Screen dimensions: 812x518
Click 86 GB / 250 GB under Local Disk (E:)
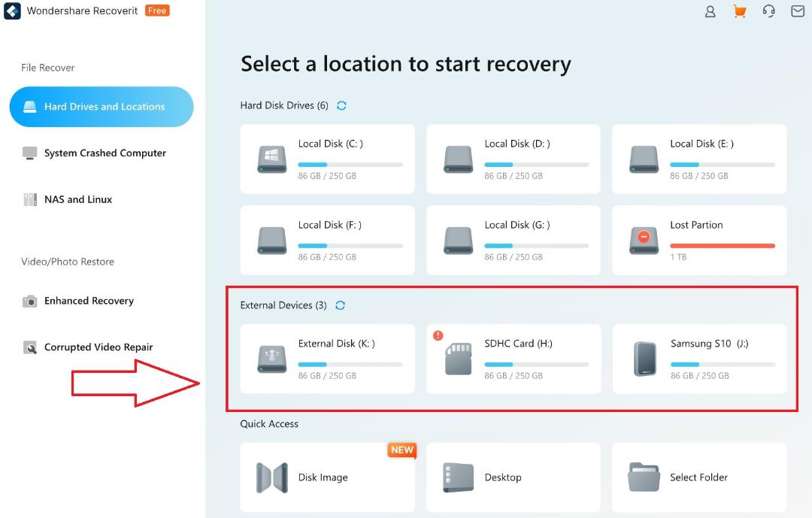tap(699, 176)
